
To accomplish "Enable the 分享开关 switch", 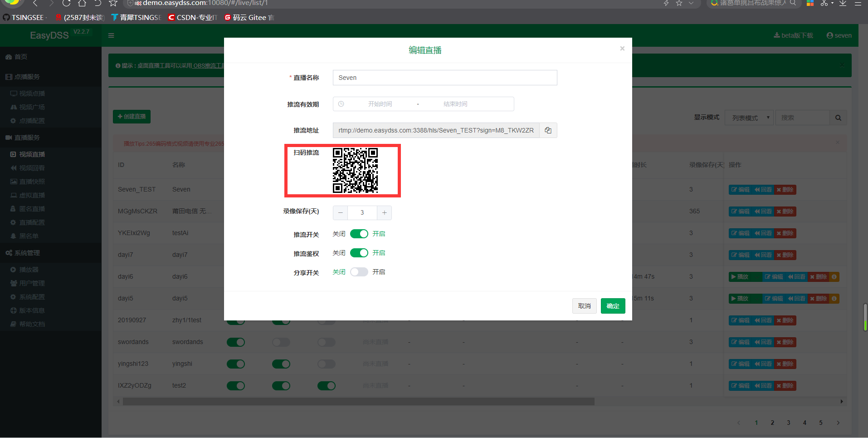I will tap(359, 272).
